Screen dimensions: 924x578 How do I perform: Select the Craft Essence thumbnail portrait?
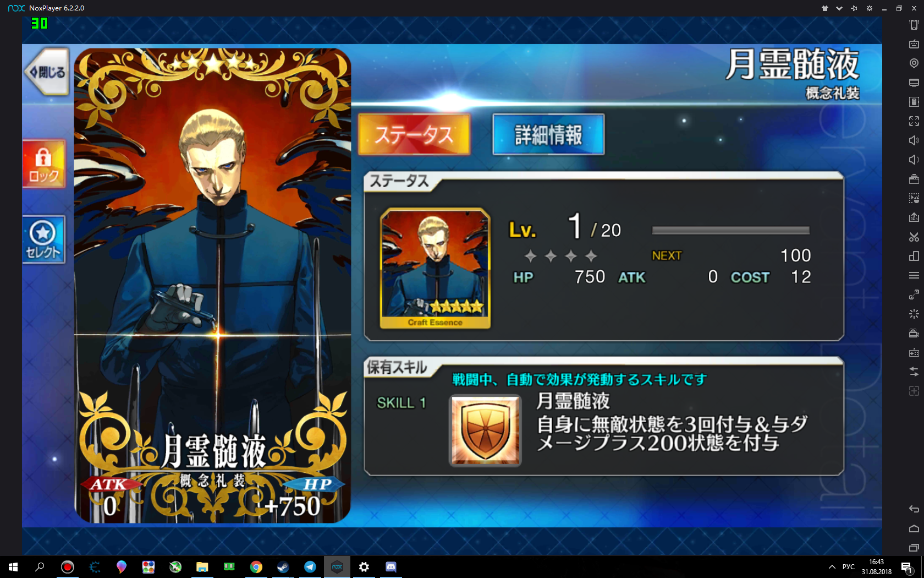[435, 269]
